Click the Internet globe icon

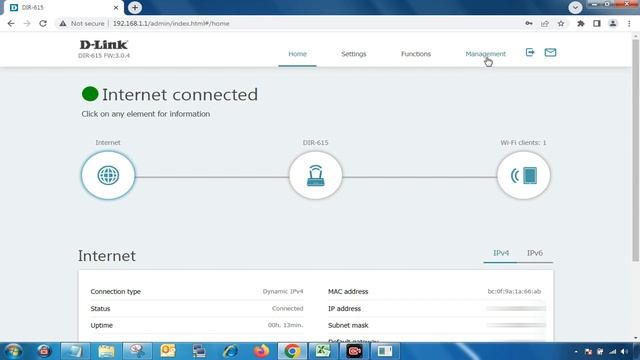(108, 176)
